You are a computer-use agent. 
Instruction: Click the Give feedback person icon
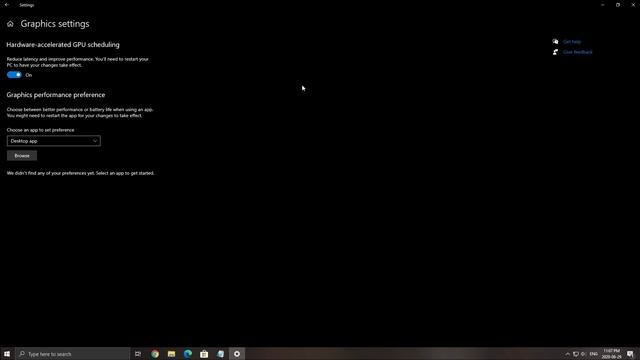click(x=555, y=52)
